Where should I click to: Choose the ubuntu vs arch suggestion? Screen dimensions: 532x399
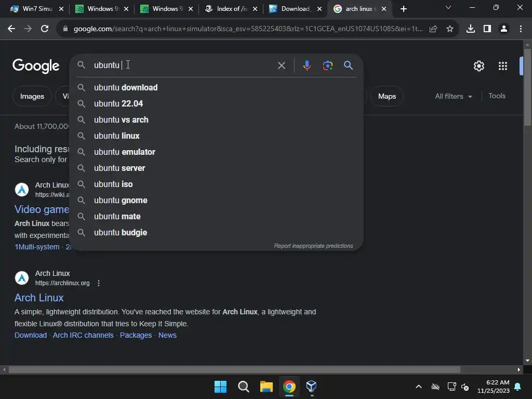pyautogui.click(x=217, y=120)
